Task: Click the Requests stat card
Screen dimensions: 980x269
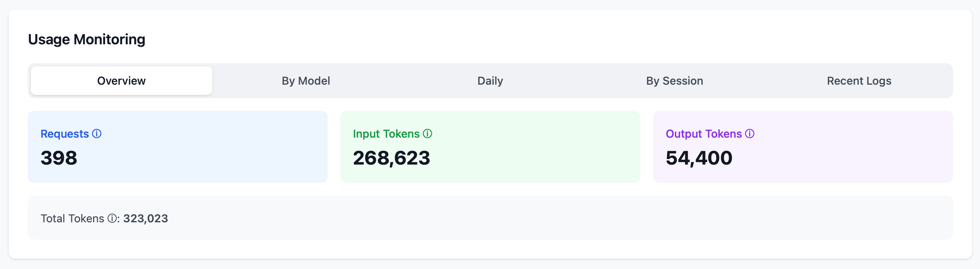Action: click(177, 146)
